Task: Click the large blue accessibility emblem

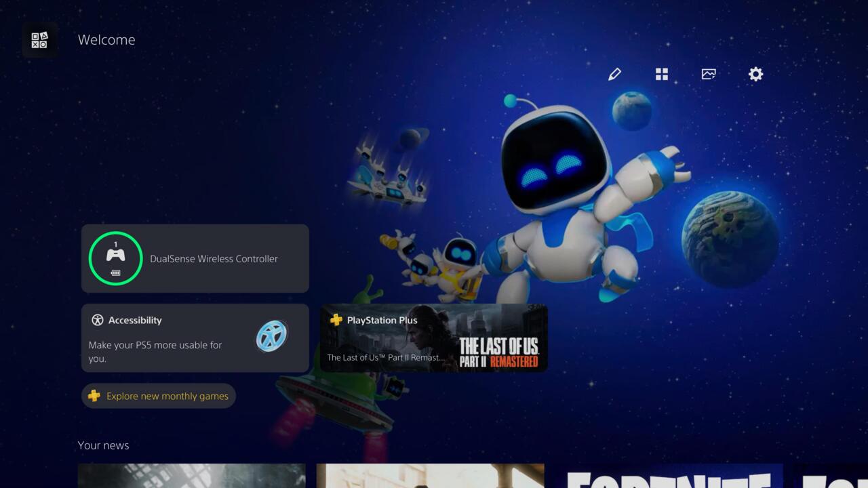Action: 271,335
